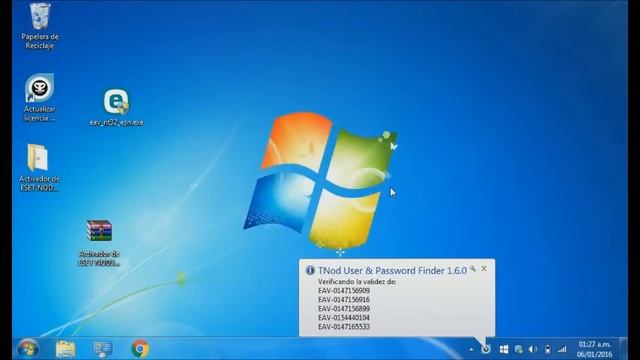Screen dimensions: 640x360
Task: Click the TNod tray icon
Action: point(486,349)
